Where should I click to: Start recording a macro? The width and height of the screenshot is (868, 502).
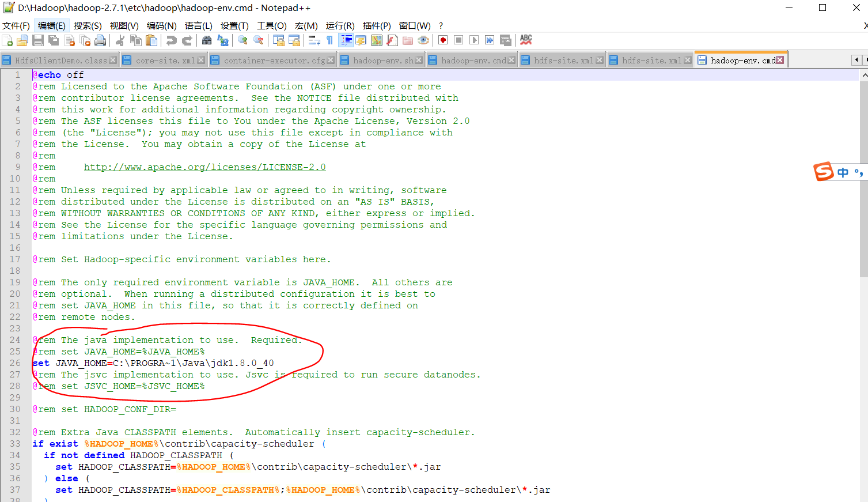(x=444, y=40)
